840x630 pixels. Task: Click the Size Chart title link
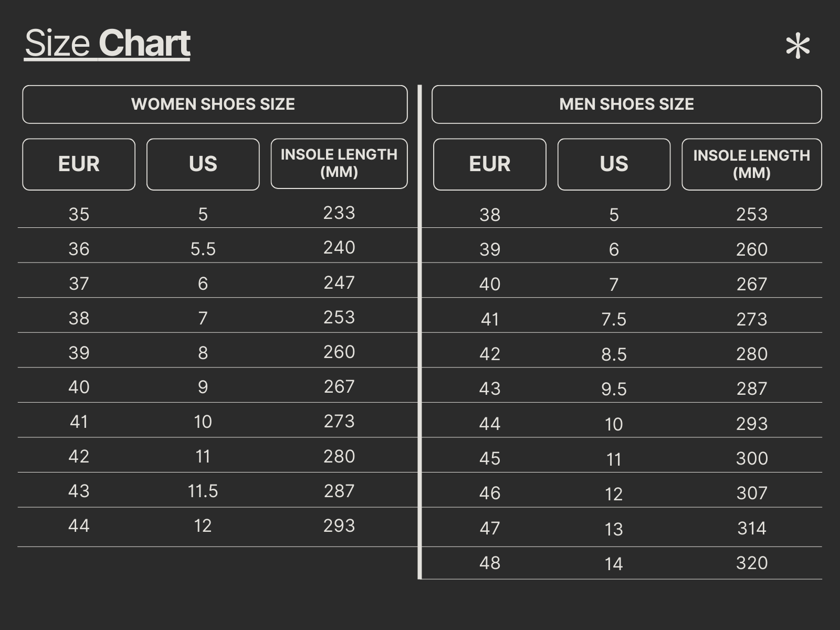point(107,44)
